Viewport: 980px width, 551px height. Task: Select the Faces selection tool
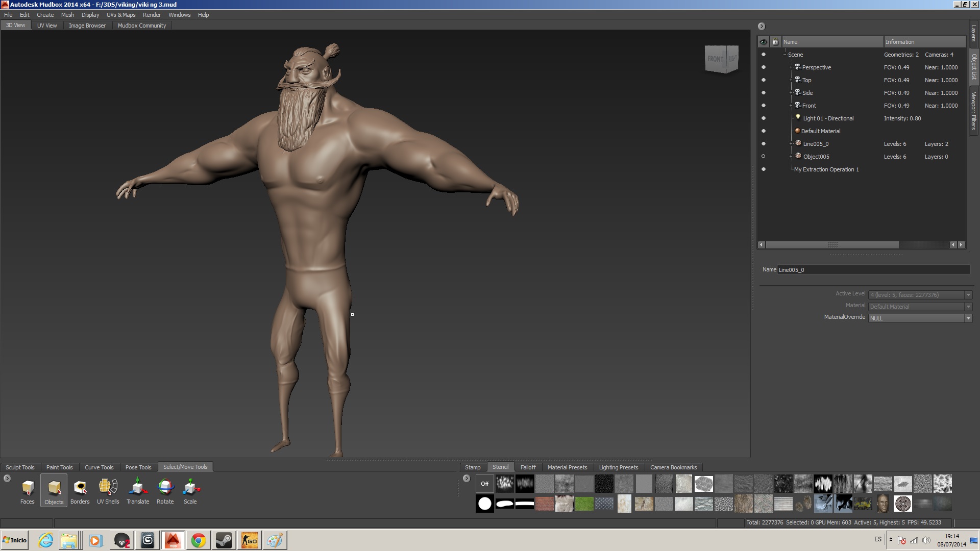[x=28, y=491]
